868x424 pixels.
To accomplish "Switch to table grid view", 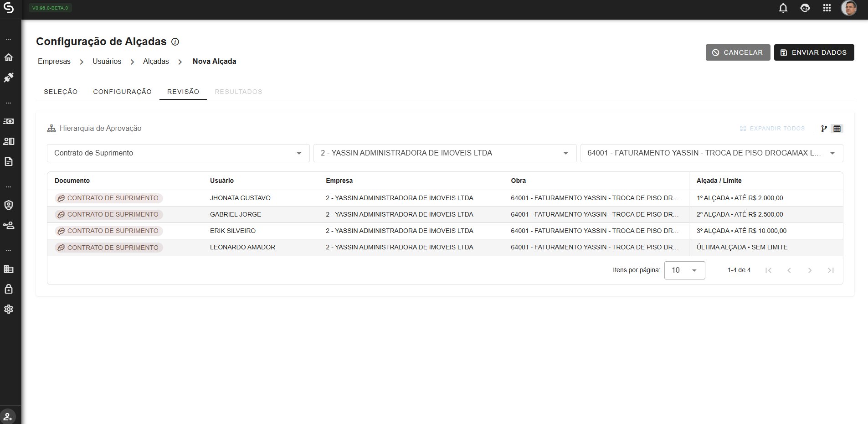I will pos(837,129).
